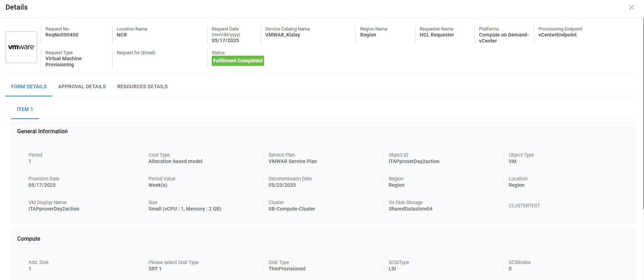
Task: Click the Decommission Date 05/23/2025 value
Action: click(282, 185)
